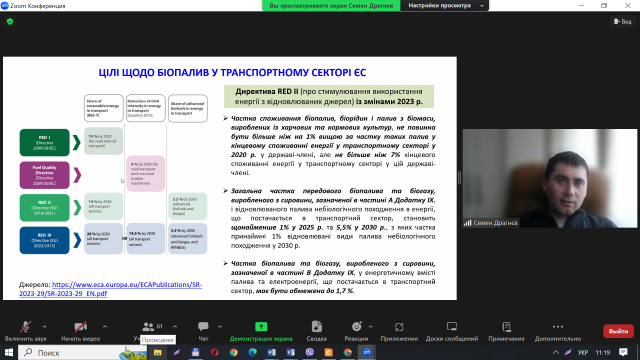Expand audio options arrow beside microphone

tap(44, 327)
